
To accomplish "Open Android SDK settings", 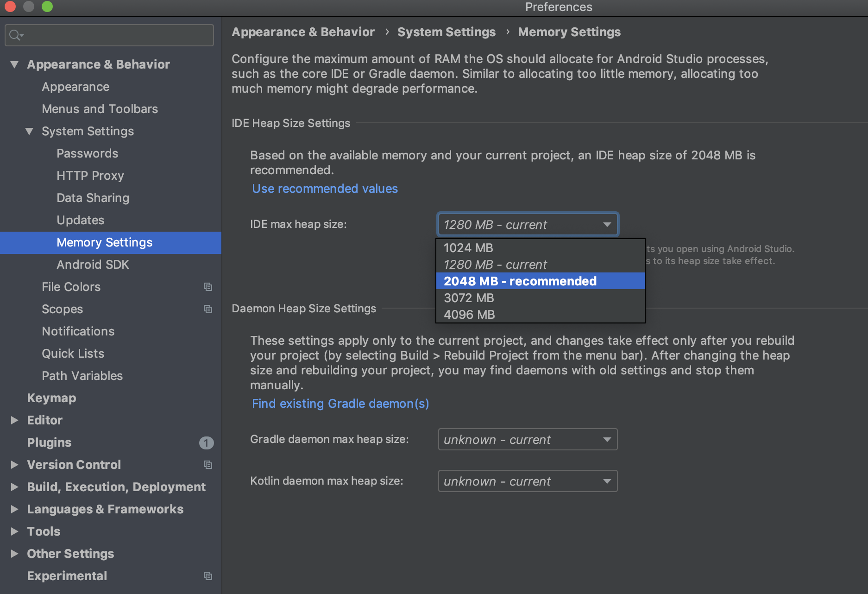I will pyautogui.click(x=93, y=265).
